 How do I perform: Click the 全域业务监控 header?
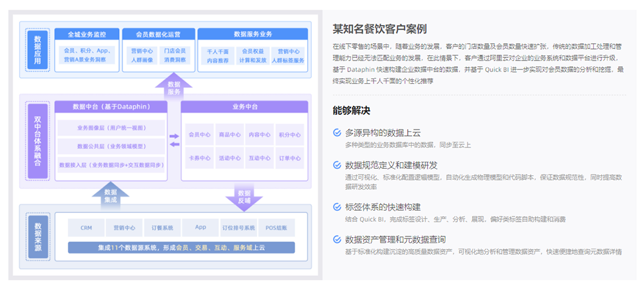tap(87, 34)
